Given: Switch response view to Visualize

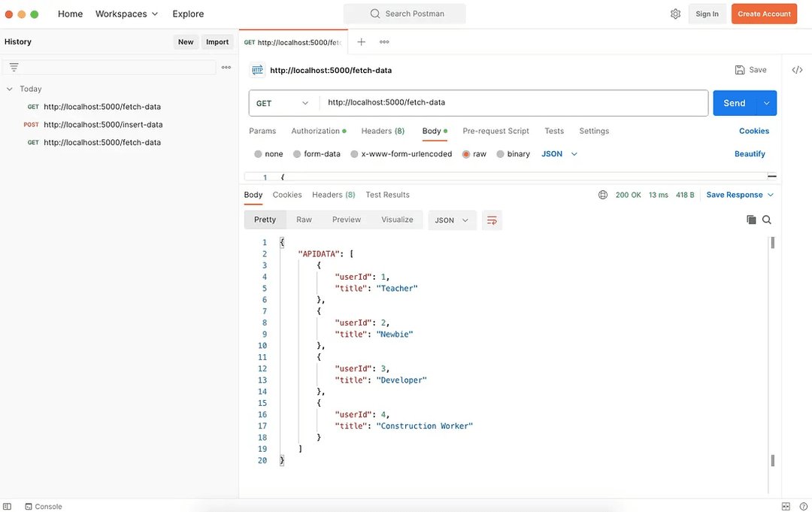Looking at the screenshot, I should point(397,220).
